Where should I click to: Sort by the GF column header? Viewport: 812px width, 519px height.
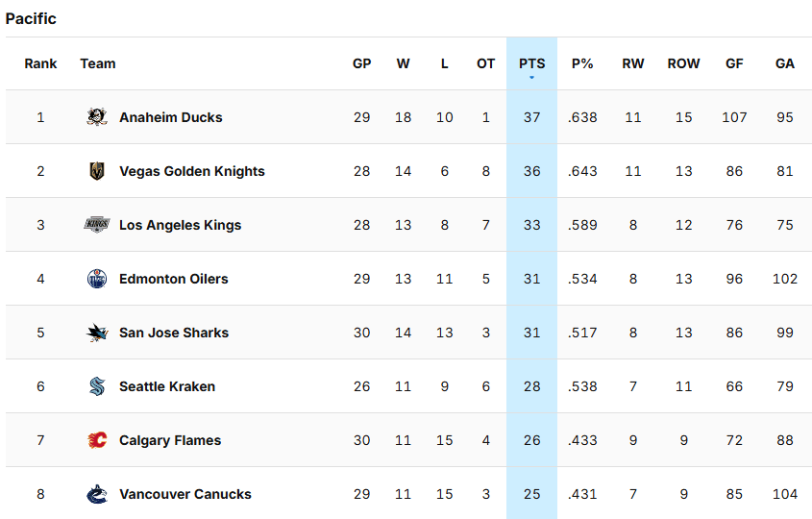734,63
